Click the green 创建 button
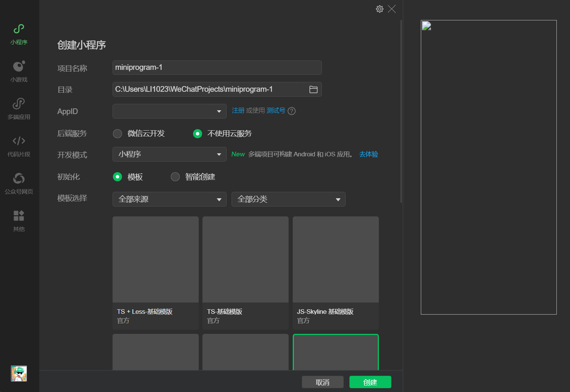570x392 pixels. point(370,382)
